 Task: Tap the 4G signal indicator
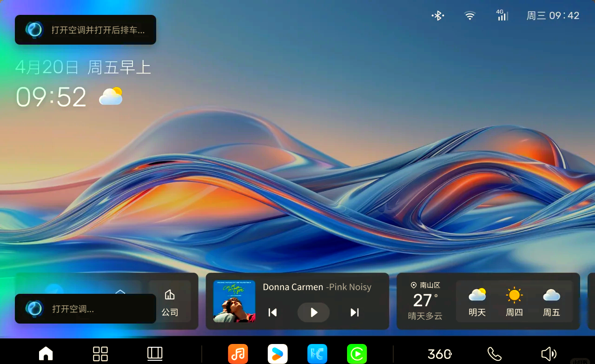point(502,15)
